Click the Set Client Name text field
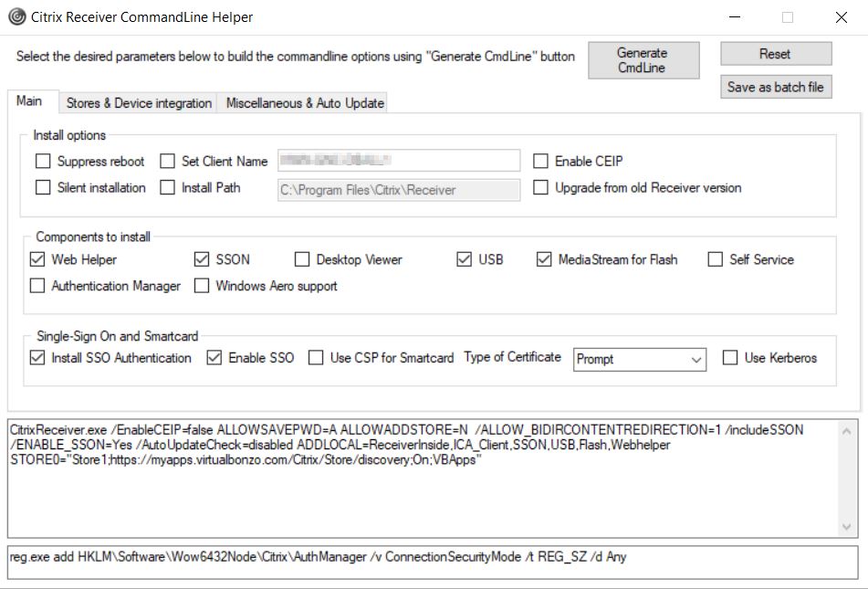This screenshot has width=868, height=589. click(x=399, y=161)
